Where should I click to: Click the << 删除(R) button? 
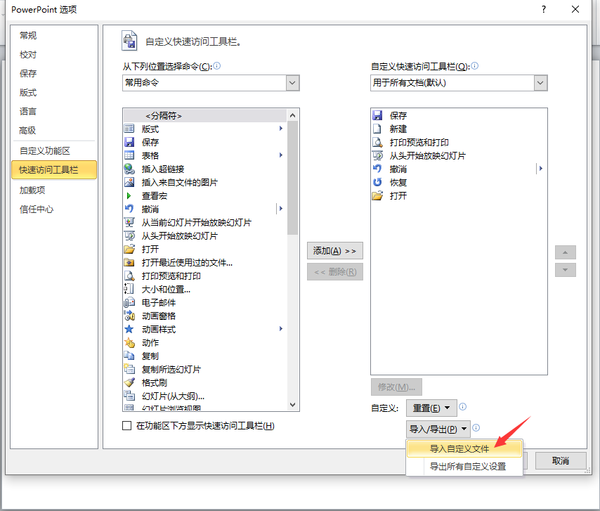[335, 272]
